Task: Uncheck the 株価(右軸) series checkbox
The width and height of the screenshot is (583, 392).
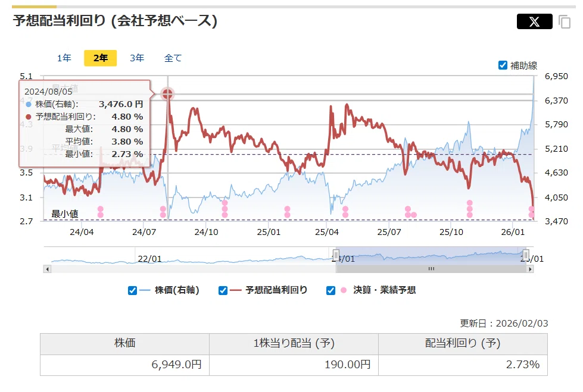Action: pos(132,290)
